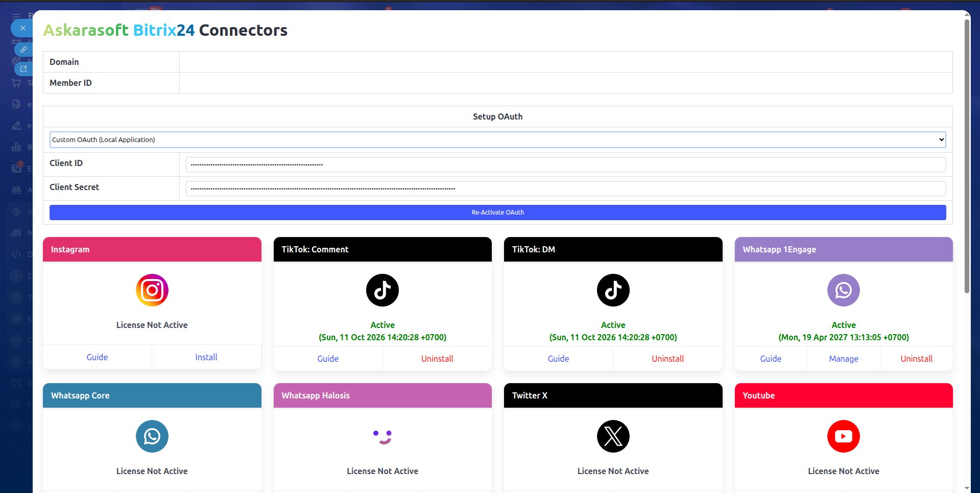The height and width of the screenshot is (493, 980).
Task: Click the "Whatsapp Core" card header
Action: (x=152, y=395)
